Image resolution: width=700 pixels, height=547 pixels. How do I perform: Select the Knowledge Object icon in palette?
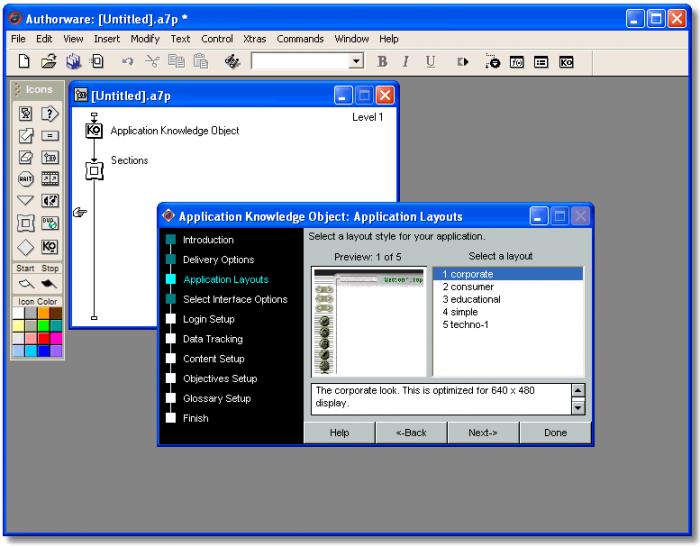pos(50,246)
